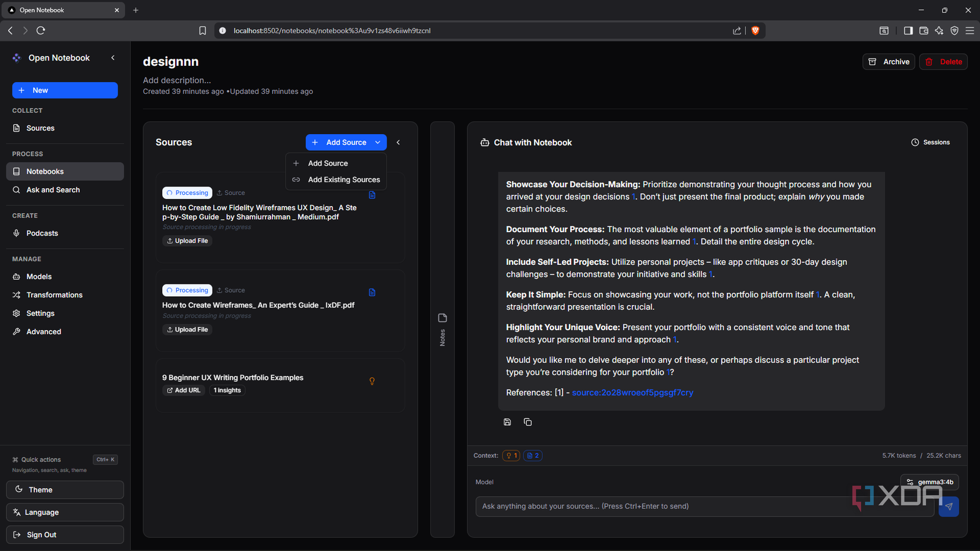Screen dimensions: 980x551
Task: Expand the Add Source dropdown arrow
Action: [x=378, y=142]
